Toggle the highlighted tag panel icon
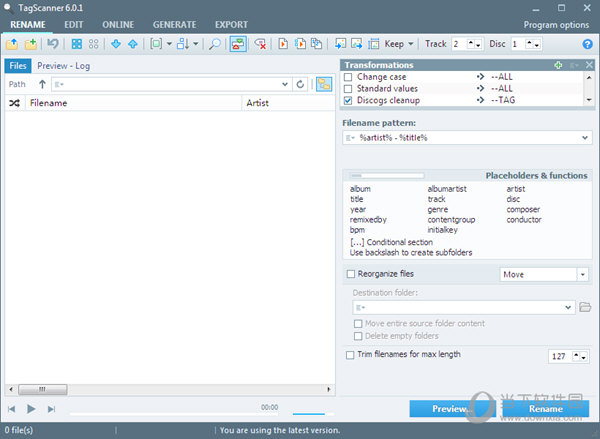The image size is (600, 439). (x=238, y=44)
